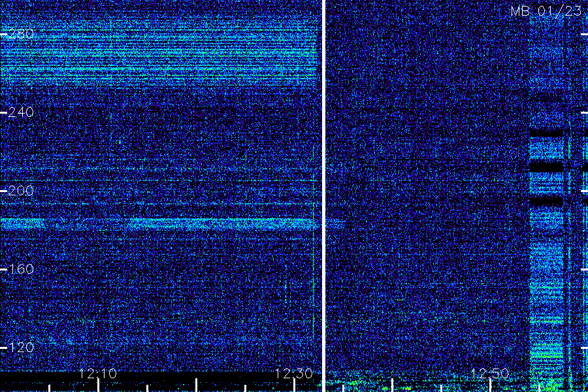Click the 120 frequency axis label
This screenshot has height=392, width=588.
tap(21, 348)
